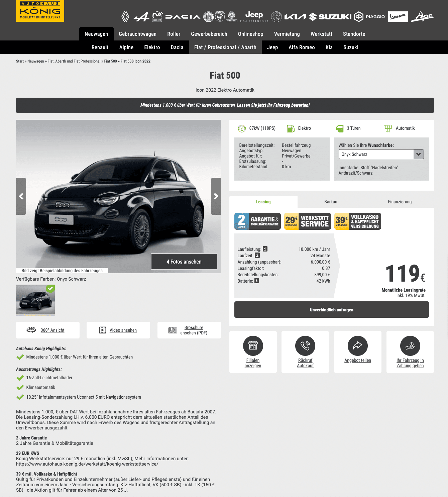Open Laufleistung info icon
The width and height of the screenshot is (448, 497).
click(x=265, y=249)
